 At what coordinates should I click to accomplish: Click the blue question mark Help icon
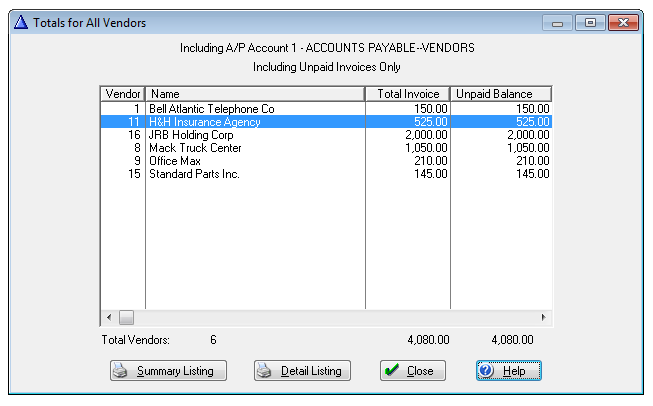click(487, 371)
